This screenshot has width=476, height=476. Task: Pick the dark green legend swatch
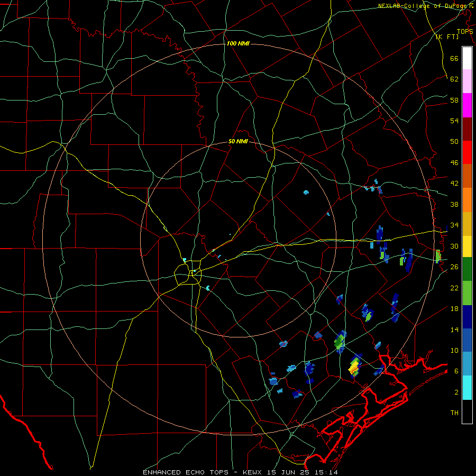pos(467,269)
